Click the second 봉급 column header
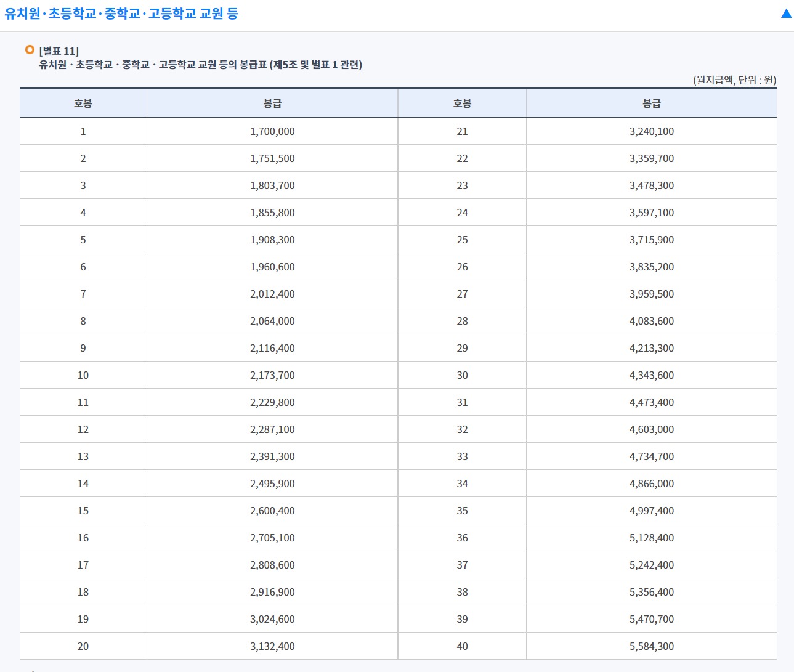 (652, 103)
